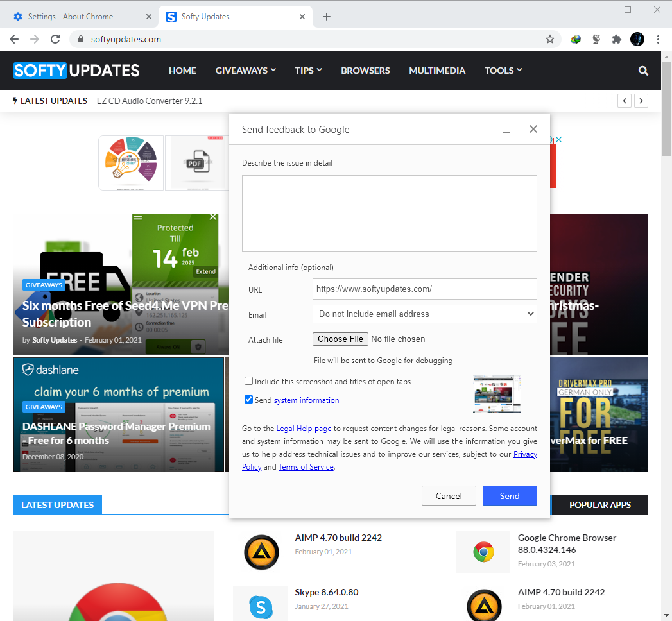Open the EZ CD Audio Converter 9.2.1 headline
Viewport: 672px width, 621px height.
click(150, 101)
